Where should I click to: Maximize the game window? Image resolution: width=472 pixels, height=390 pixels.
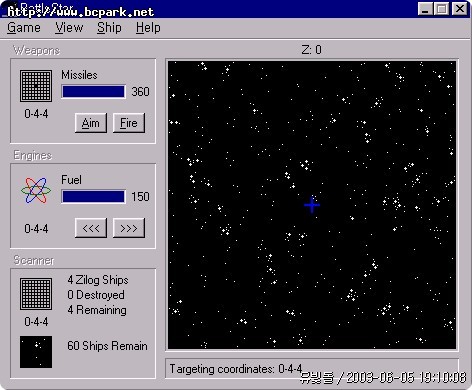(442, 9)
